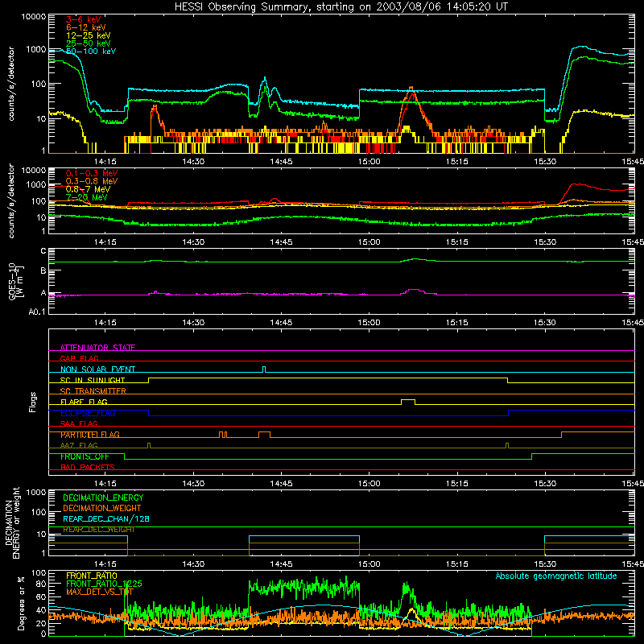Click the 25-50 keV legend entry
Screen dimensions: 644x644
pos(88,43)
